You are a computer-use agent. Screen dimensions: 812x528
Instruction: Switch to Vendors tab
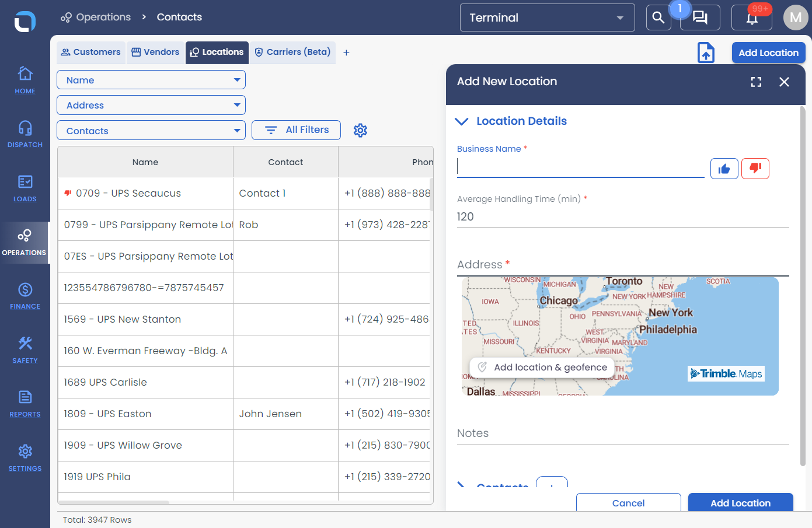tap(155, 52)
